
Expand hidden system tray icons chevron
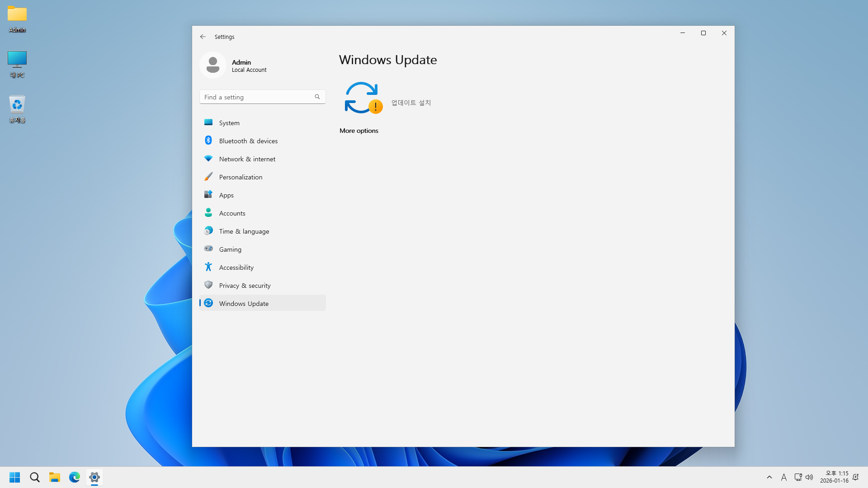[769, 477]
